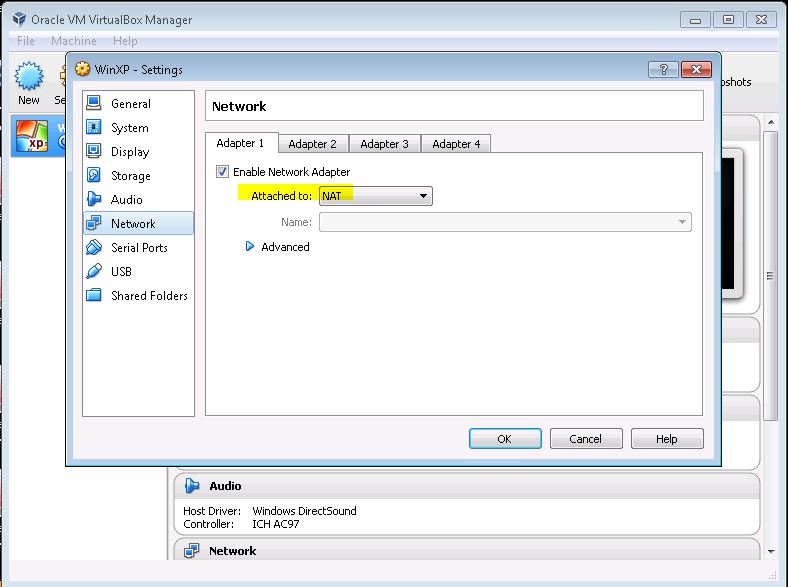Click the ICH AC97 controller value
The width and height of the screenshot is (788, 587).
(x=275, y=524)
